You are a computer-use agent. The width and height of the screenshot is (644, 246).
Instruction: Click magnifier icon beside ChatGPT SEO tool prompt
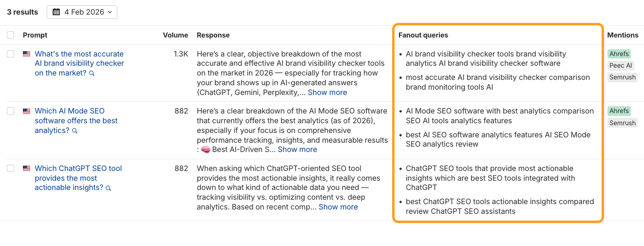pos(108,188)
